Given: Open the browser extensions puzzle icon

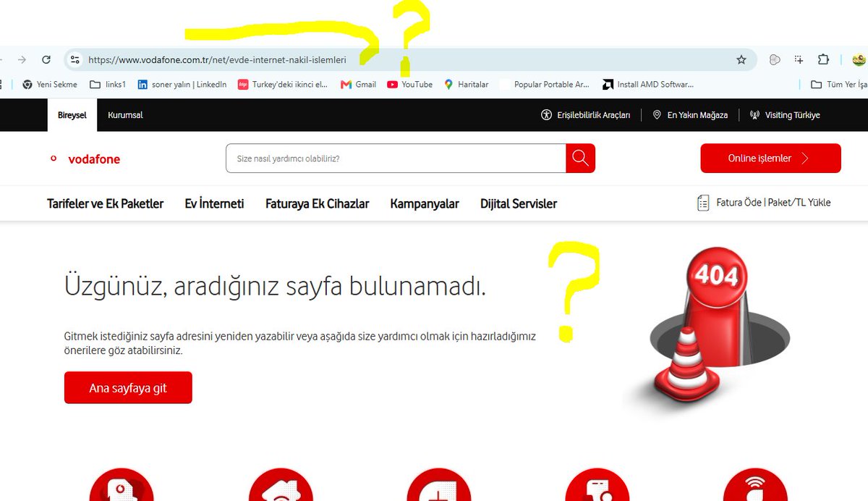Looking at the screenshot, I should click(823, 60).
